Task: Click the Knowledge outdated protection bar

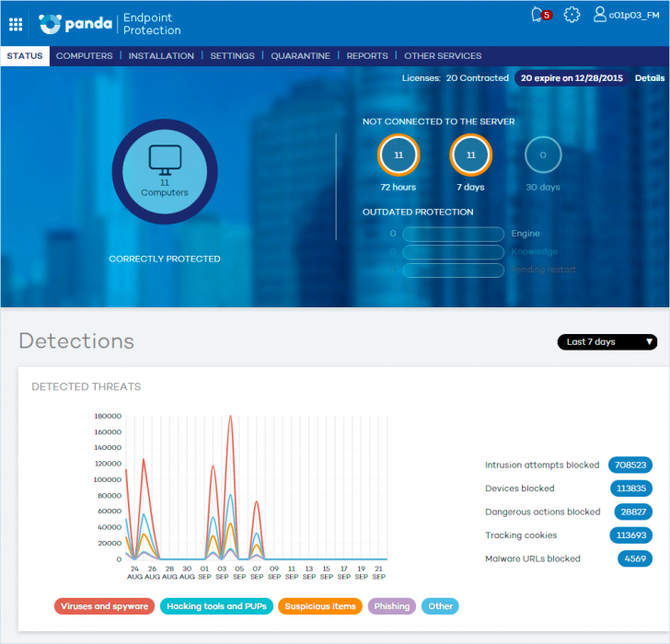Action: pos(454,252)
